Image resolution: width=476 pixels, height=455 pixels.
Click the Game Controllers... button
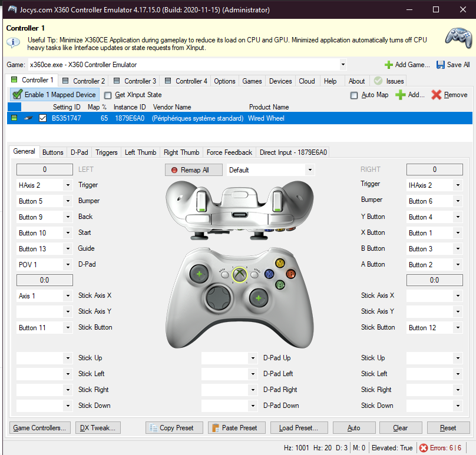[x=40, y=428]
